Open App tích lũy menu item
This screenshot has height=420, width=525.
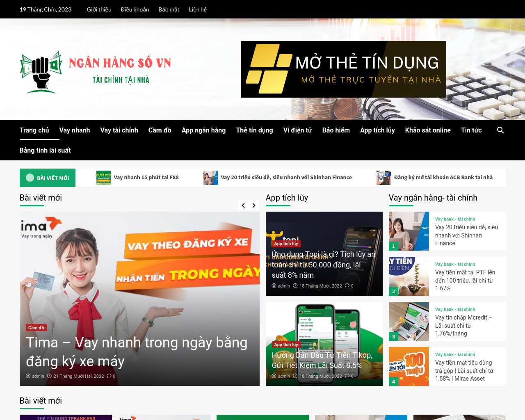(x=377, y=130)
